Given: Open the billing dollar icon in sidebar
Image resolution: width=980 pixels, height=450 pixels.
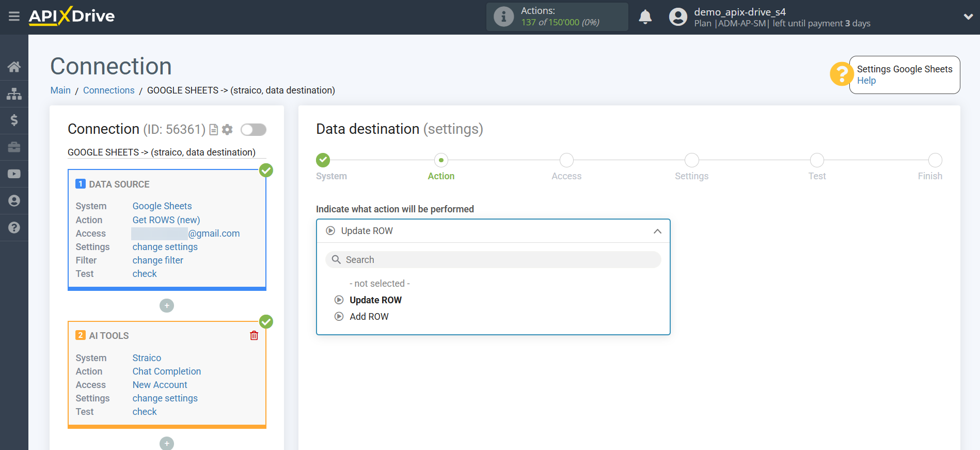Looking at the screenshot, I should 14,120.
